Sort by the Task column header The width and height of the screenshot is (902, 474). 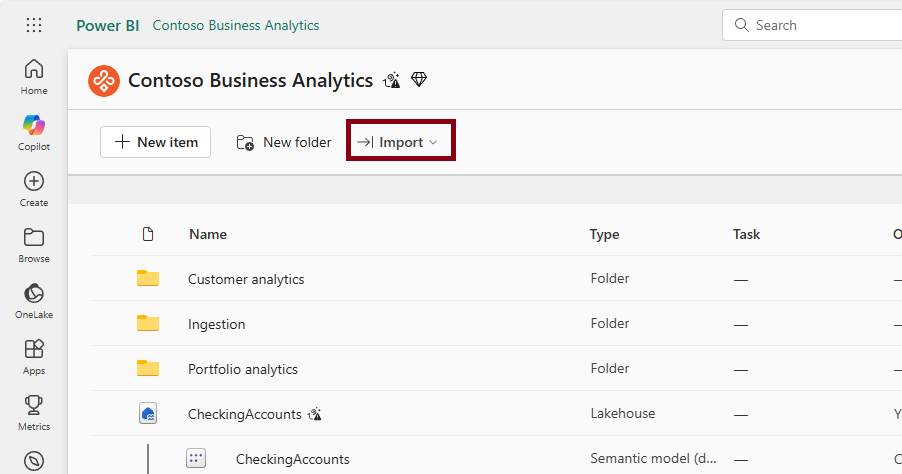[x=746, y=234]
